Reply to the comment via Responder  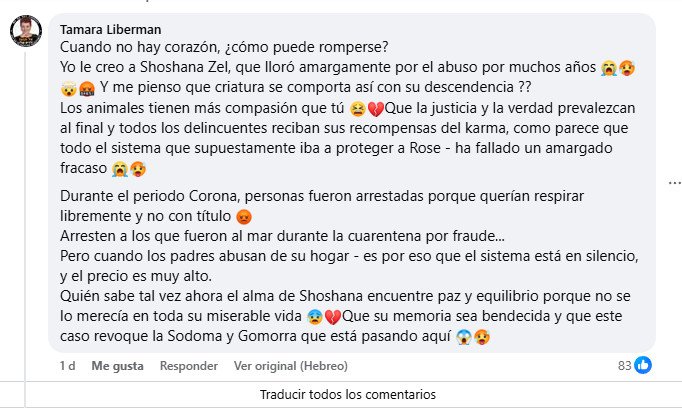point(189,366)
